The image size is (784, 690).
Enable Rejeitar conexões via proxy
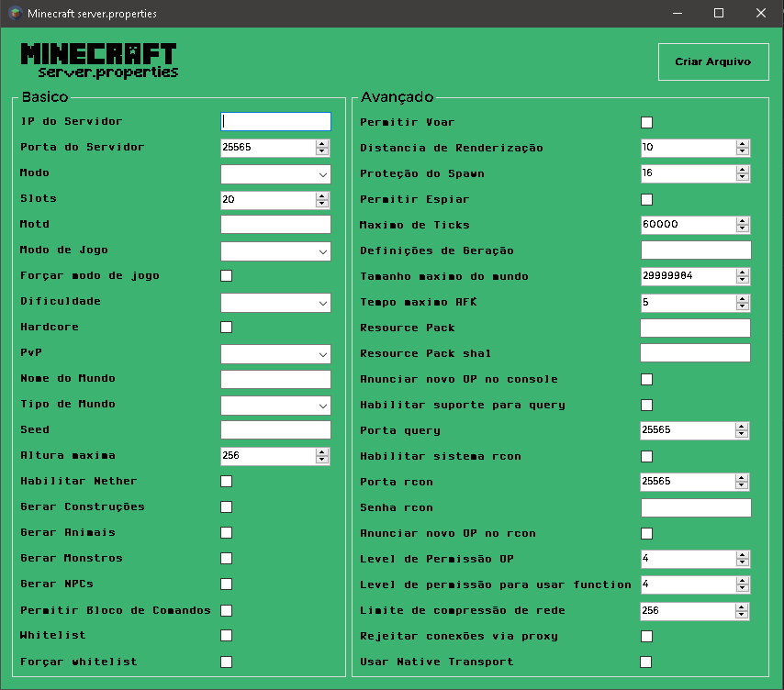pyautogui.click(x=646, y=635)
